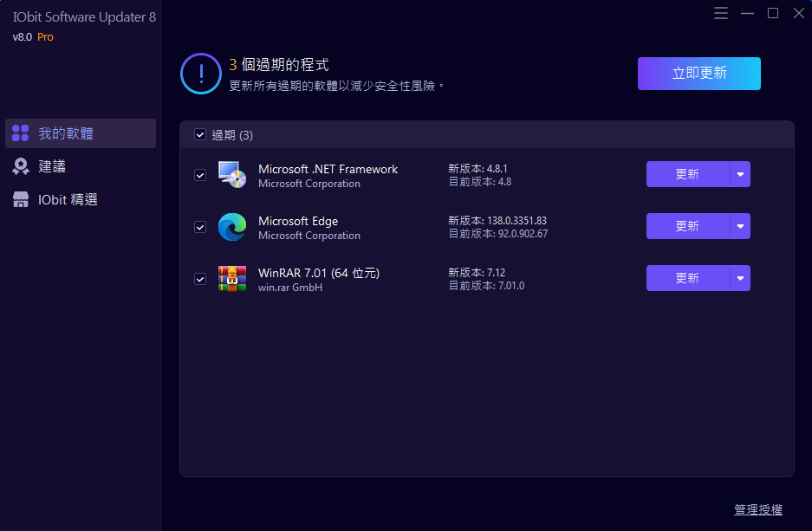Click 更新 for Microsoft Edge
The height and width of the screenshot is (531, 812).
coord(688,226)
